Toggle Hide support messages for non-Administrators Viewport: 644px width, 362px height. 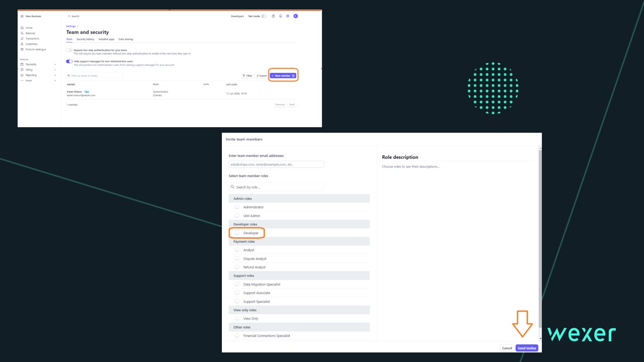(x=69, y=61)
